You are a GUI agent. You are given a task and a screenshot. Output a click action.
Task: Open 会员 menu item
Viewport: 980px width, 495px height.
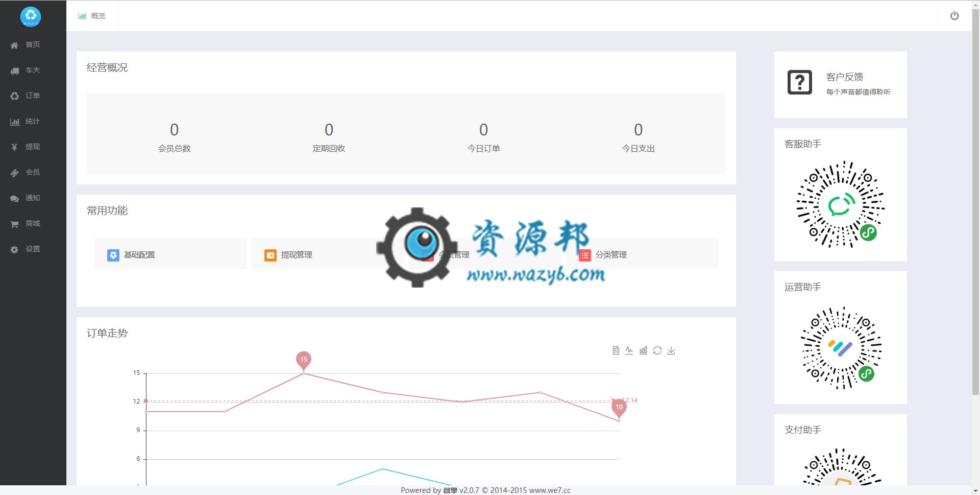(x=33, y=172)
